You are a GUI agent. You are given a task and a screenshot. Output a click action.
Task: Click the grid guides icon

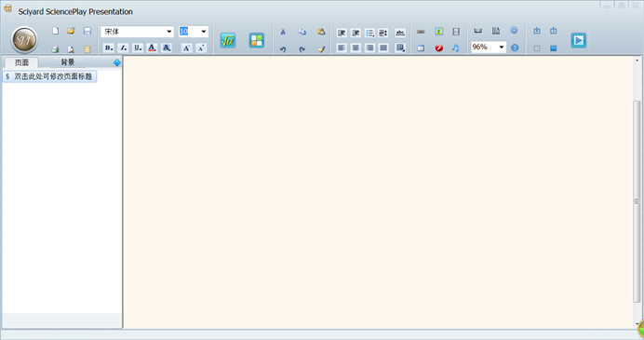click(496, 31)
